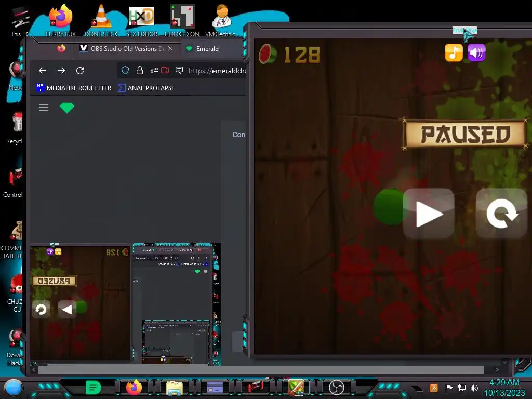Image resolution: width=532 pixels, height=399 pixels.
Task: Open the MEDIAFIRE ROULETTER bookmark
Action: pyautogui.click(x=74, y=88)
